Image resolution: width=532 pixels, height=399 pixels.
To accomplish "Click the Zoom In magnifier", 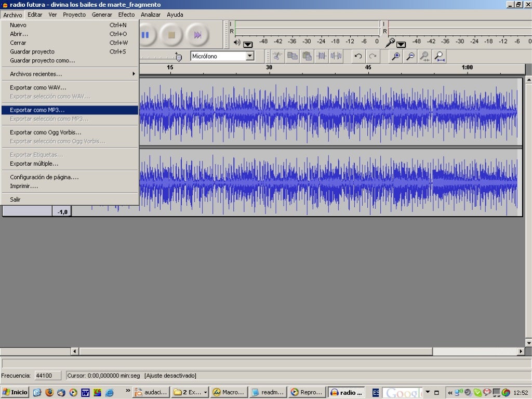I will [396, 56].
